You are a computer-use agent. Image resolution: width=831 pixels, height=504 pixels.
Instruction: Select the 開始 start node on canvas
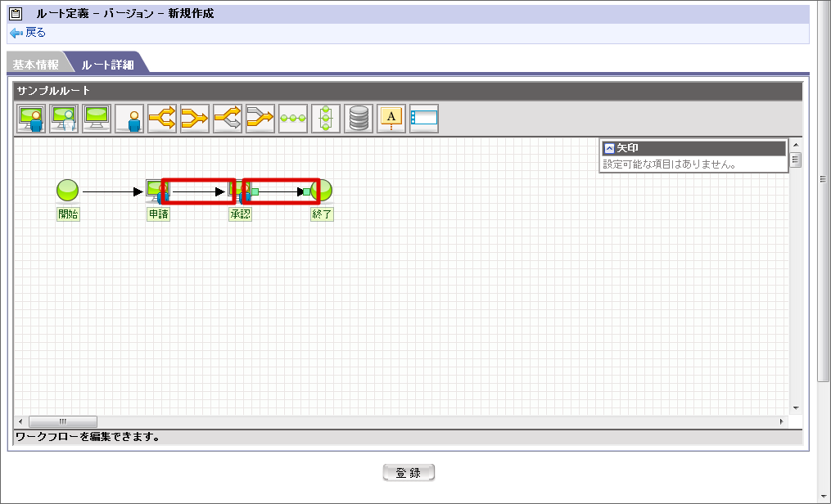[67, 191]
